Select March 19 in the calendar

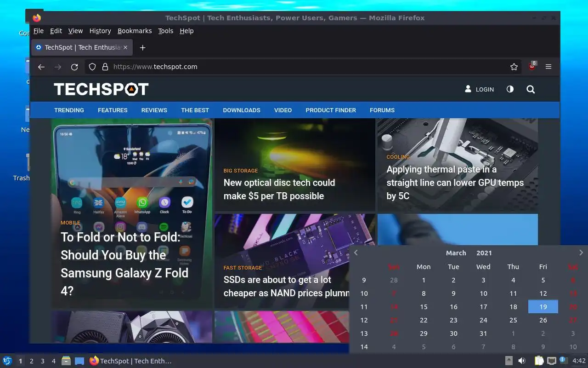click(543, 307)
